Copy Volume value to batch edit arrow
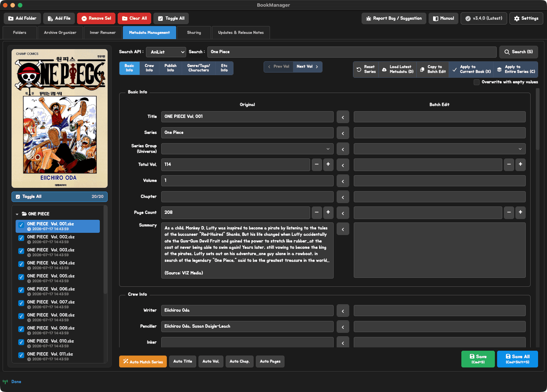 pos(343,181)
